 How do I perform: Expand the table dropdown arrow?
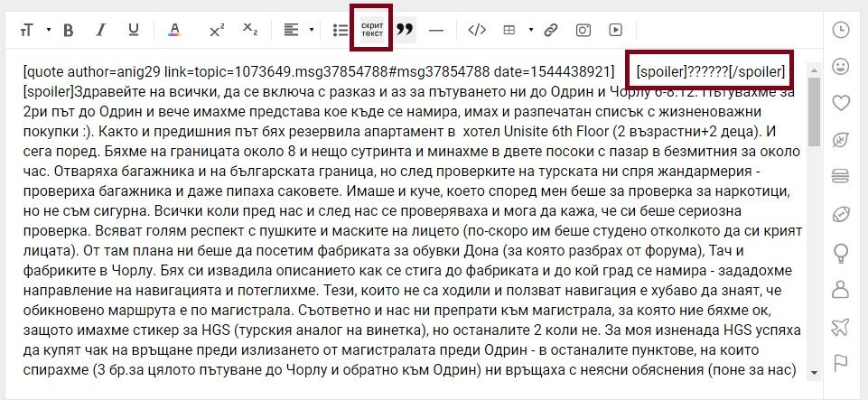pos(531,30)
